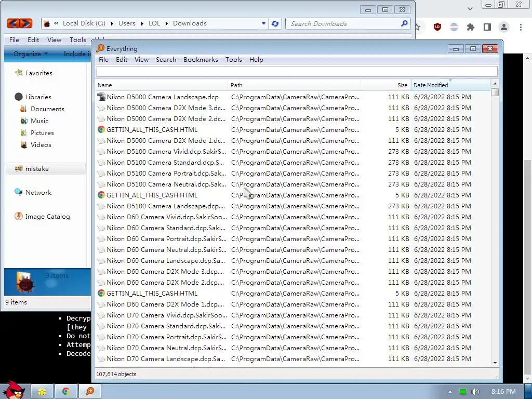Select Chrome icon of GETTIN_ALL_THIS_CASH.HTML above Nikon D5000 Mode 1
The width and height of the screenshot is (532, 399).
[101, 129]
